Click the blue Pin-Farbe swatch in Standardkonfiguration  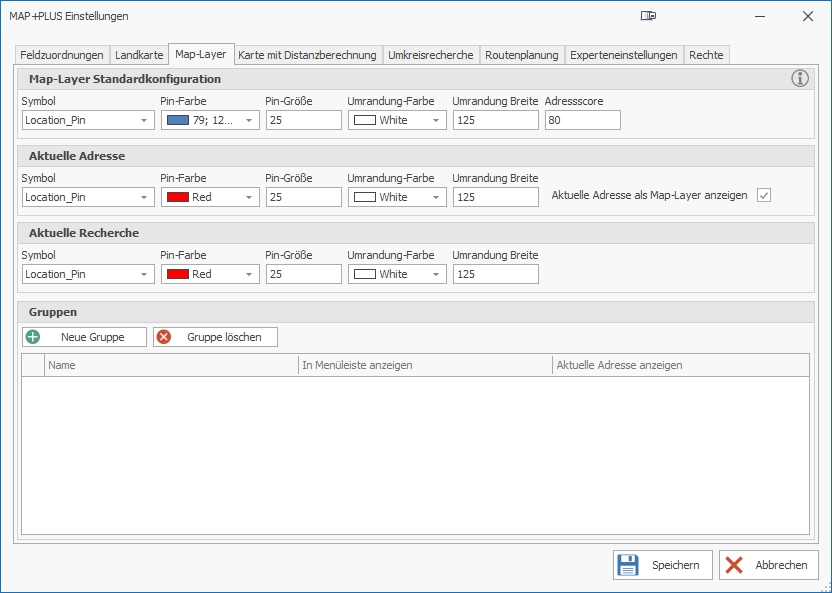tap(177, 120)
